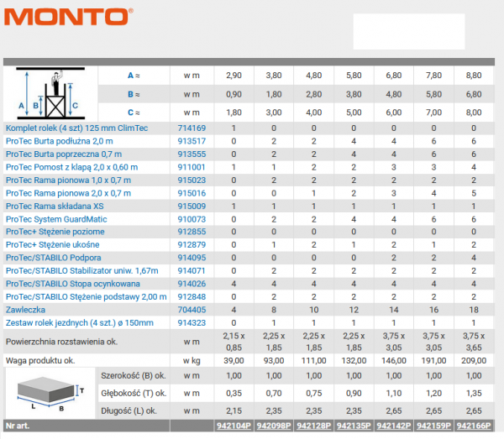Open ProTec Pomost z klapą 2,0 x 0,60 m
504x439 pixels.
[71, 167]
